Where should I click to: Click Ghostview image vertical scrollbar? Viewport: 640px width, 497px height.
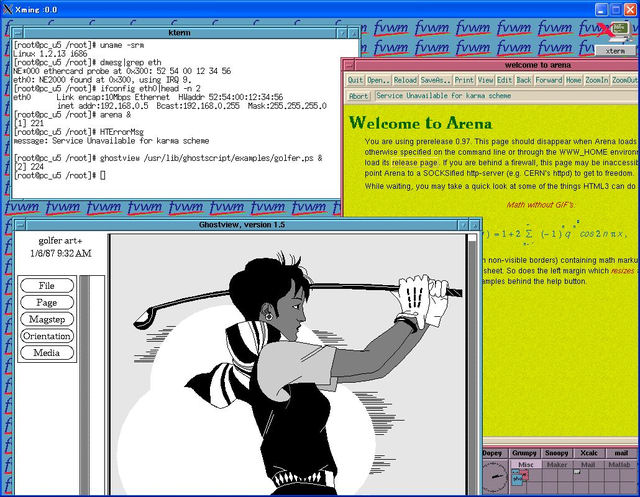click(x=472, y=364)
